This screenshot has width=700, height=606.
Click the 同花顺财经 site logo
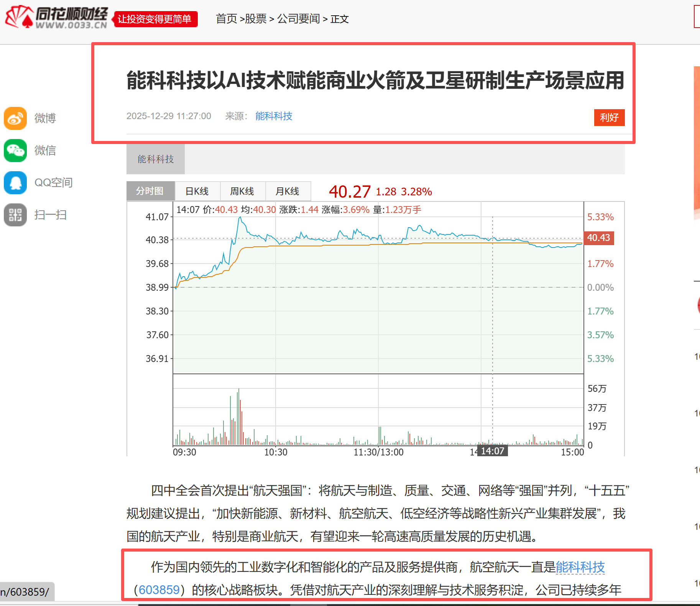tap(56, 18)
